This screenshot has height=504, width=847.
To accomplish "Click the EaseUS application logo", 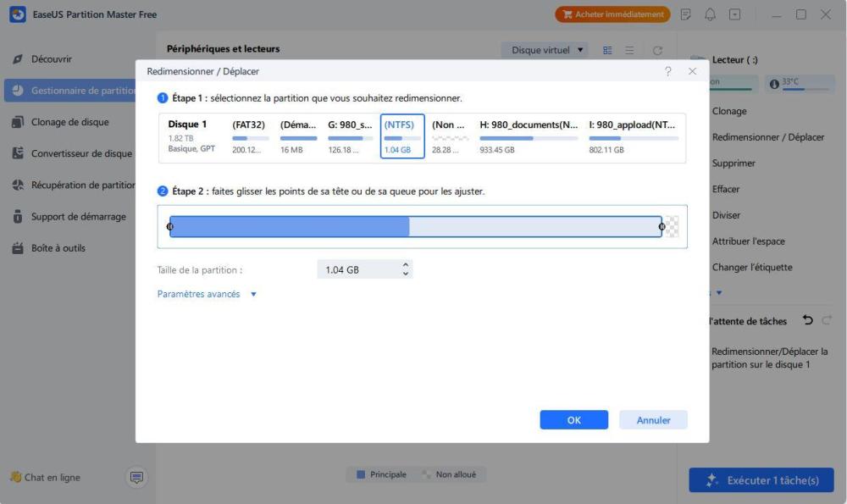I will click(17, 14).
